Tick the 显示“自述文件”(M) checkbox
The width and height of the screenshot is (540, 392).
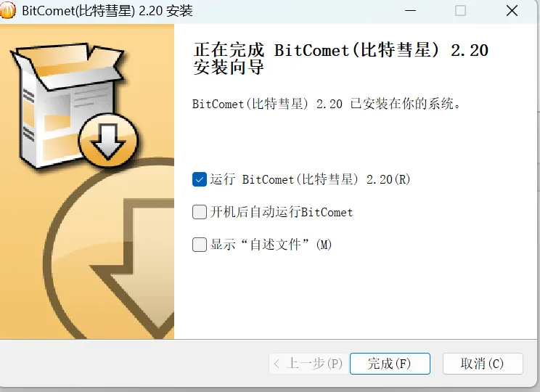(200, 245)
